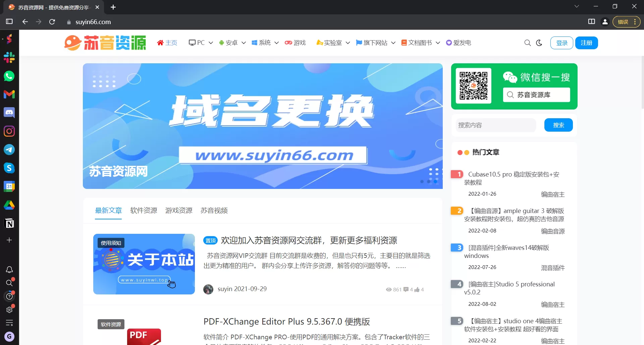Open Gmail from the left sidebar
This screenshot has width=644, height=345.
pos(9,94)
